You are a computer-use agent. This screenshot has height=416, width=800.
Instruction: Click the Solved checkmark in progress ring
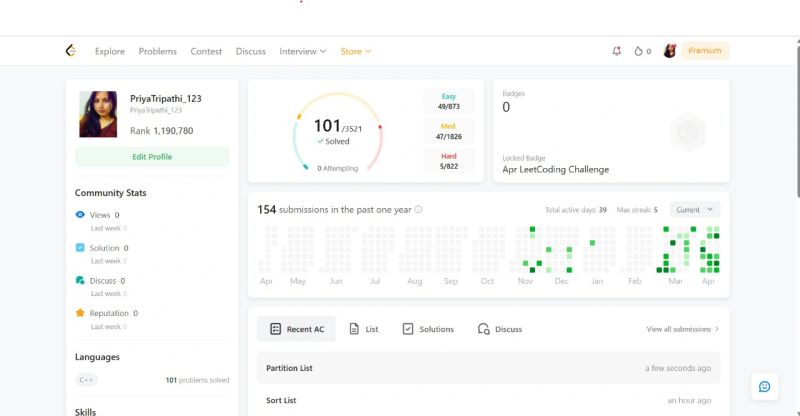[x=320, y=141]
